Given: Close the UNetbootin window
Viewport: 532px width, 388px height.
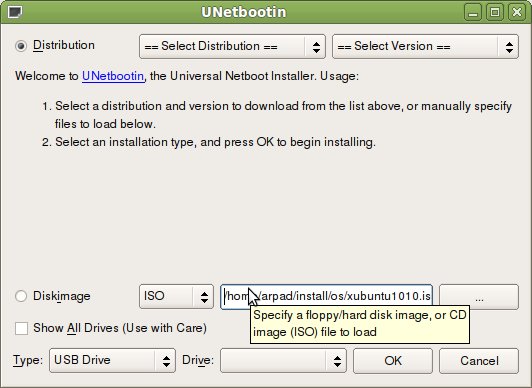Looking at the screenshot, I should pyautogui.click(x=516, y=12).
